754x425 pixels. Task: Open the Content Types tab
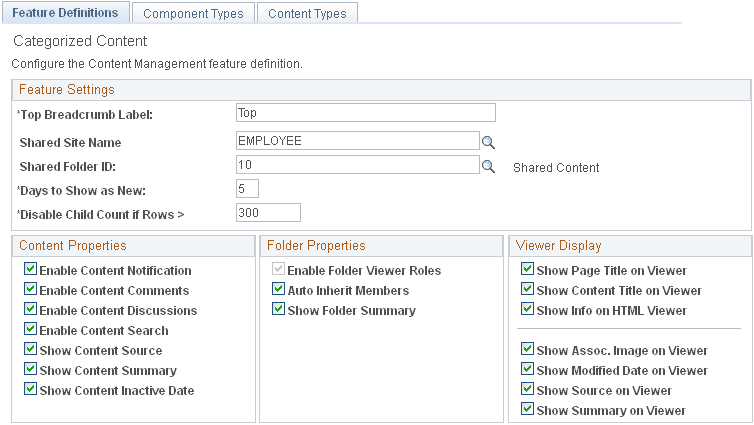pyautogui.click(x=307, y=14)
